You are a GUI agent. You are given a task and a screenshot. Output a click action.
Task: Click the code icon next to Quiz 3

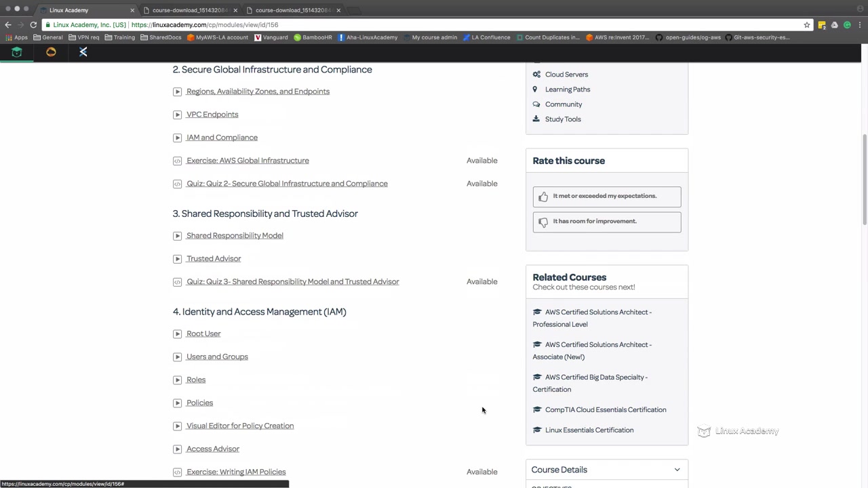click(x=177, y=282)
